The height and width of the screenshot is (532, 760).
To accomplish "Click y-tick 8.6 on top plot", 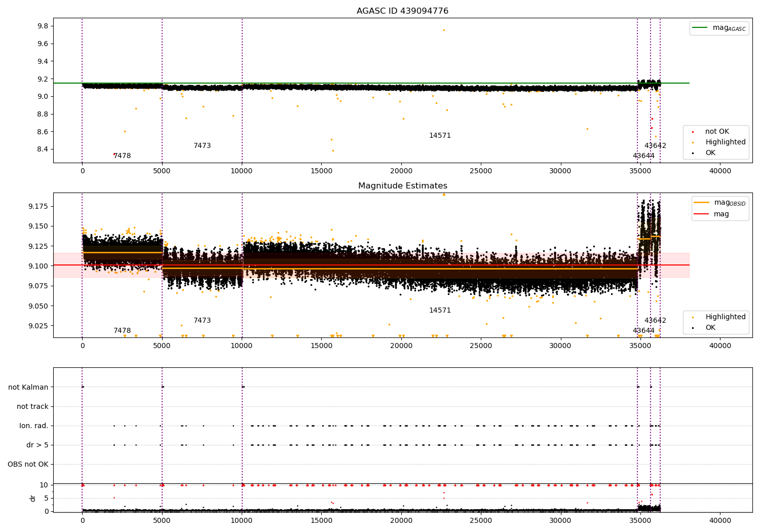I will [43, 132].
